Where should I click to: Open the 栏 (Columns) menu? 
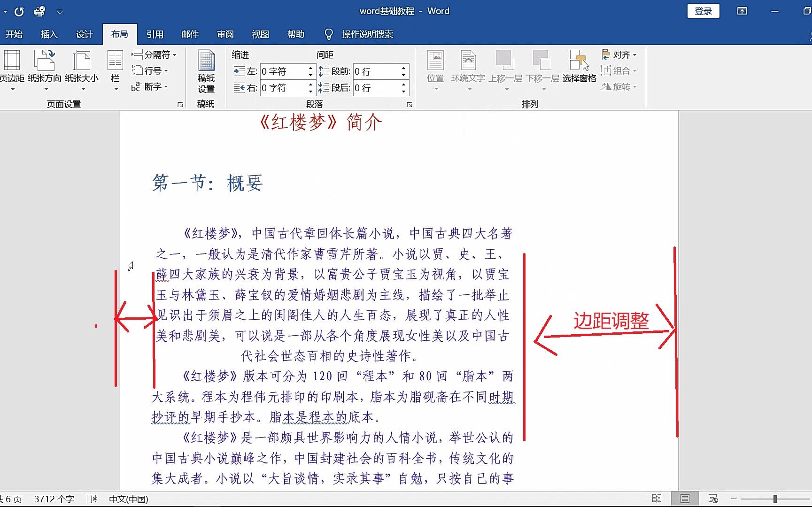pyautogui.click(x=115, y=70)
